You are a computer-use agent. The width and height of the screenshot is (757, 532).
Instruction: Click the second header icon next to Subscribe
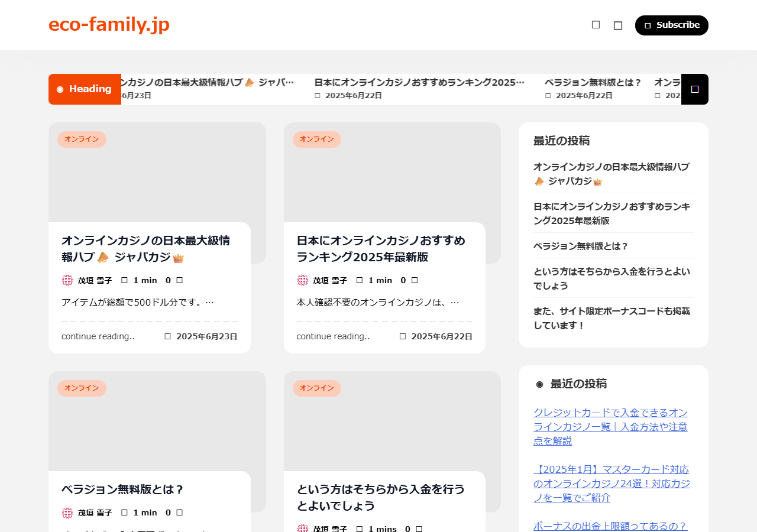click(618, 25)
